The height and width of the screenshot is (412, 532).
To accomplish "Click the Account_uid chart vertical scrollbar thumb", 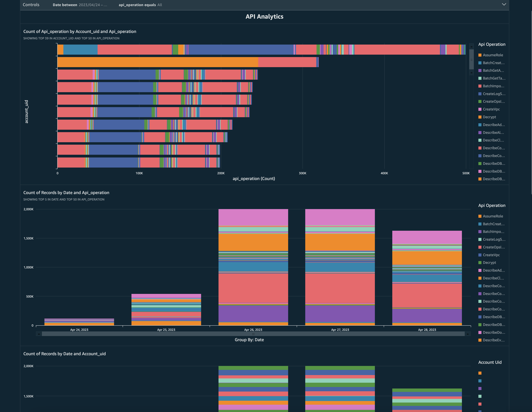I will click(x=471, y=60).
